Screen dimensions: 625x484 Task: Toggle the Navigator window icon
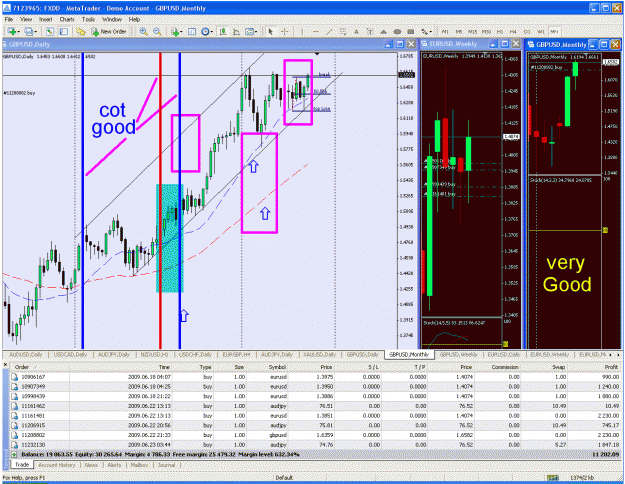(64, 31)
